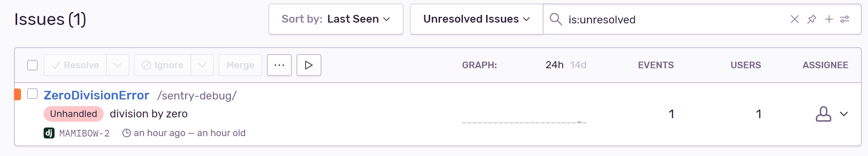
Task: Click the magnifying glass search icon
Action: (556, 19)
